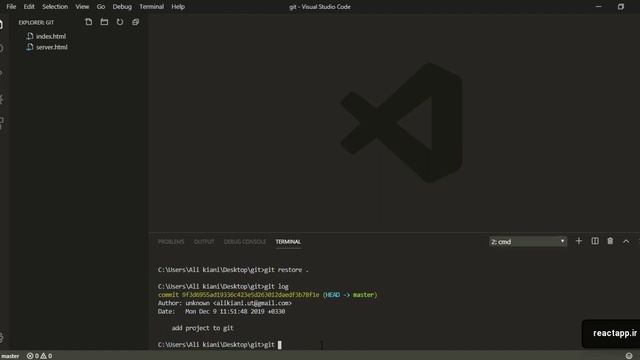The width and height of the screenshot is (640, 360).
Task: Open the terminal selector dropdown '2: cmd'
Action: 528,242
